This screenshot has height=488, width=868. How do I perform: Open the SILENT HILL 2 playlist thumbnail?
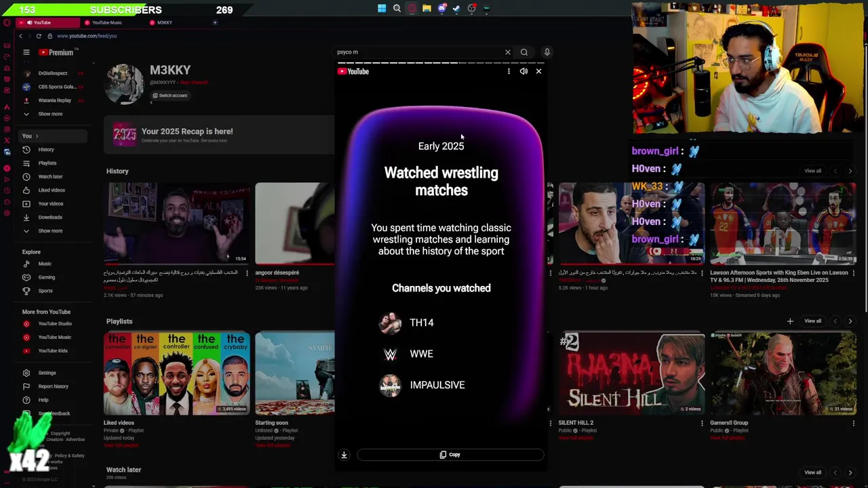click(632, 373)
